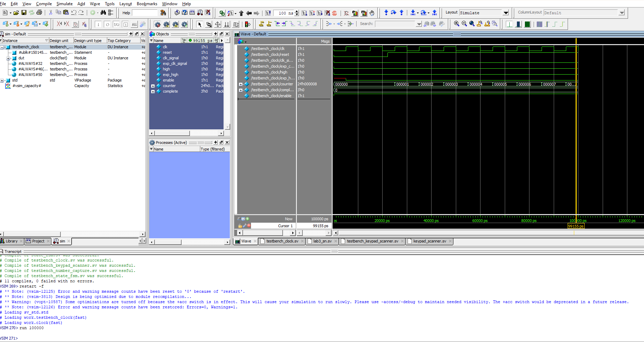Image resolution: width=644 pixels, height=342 pixels.
Task: Click the red delete cursor icon
Action: coord(249,226)
